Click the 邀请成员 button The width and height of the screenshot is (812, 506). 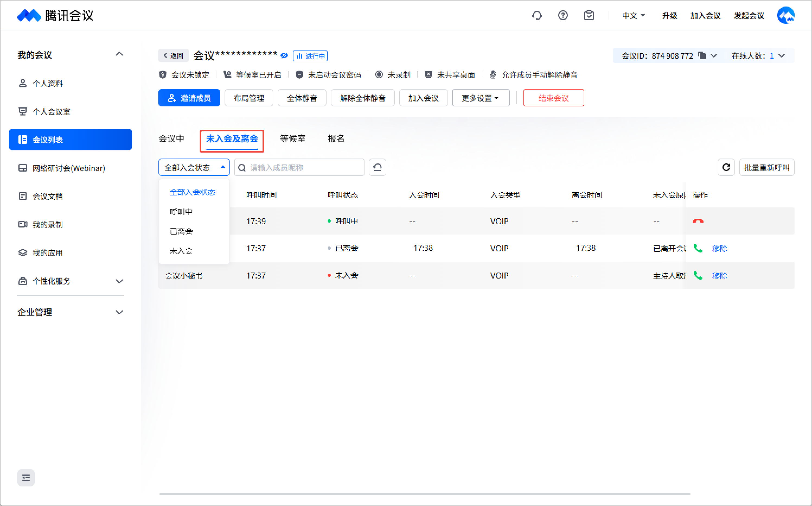click(189, 98)
